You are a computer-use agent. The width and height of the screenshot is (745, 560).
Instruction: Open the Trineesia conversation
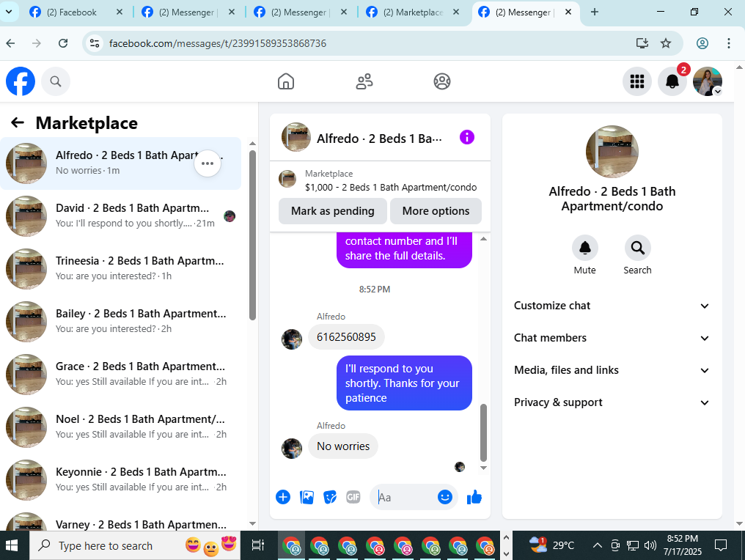[121, 269]
